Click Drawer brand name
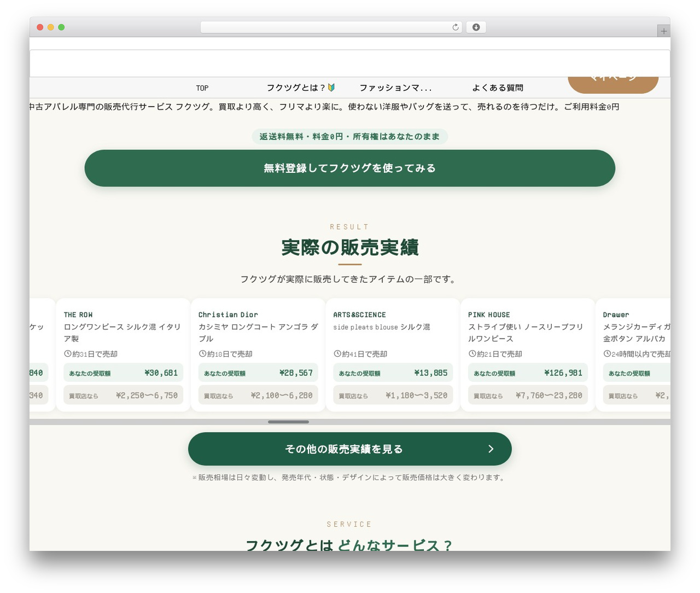 pos(616,315)
